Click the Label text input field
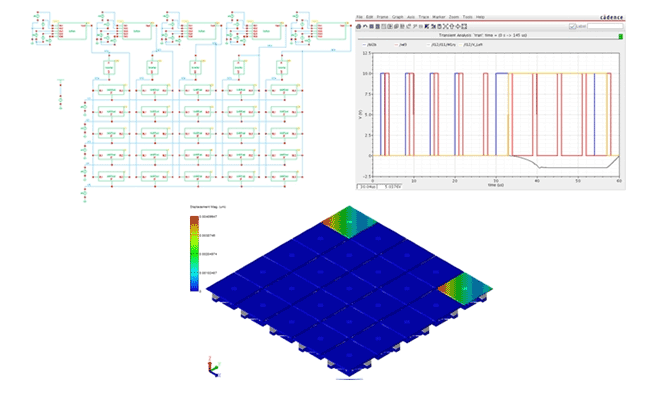The height and width of the screenshot is (395, 664). [x=605, y=26]
